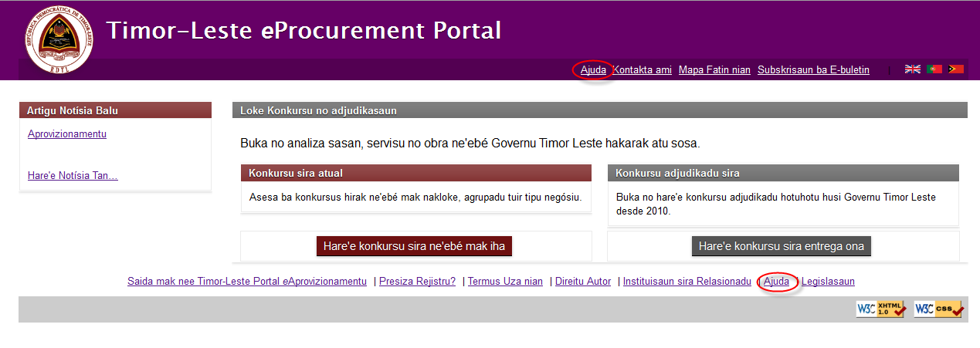Click the Timor-Leste coat of arms logo
The image size is (980, 348).
click(59, 40)
